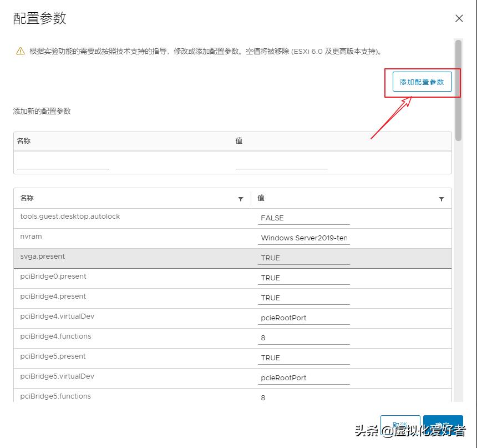
Task: Open the 值 column filter icon
Action: (x=442, y=198)
